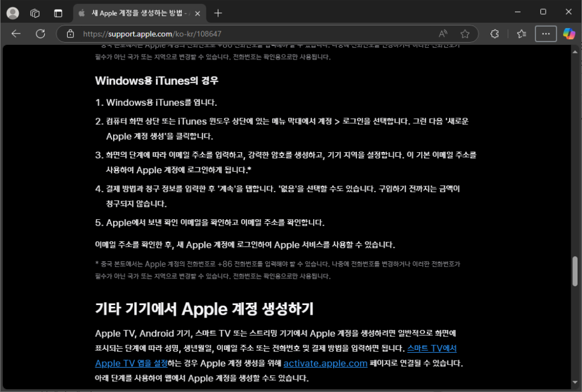Viewport: 582px width, 392px height.
Task: Click the footnote '* 중국 본토에서는 Apple 계정의 전화번호로'
Action: pyautogui.click(x=277, y=270)
